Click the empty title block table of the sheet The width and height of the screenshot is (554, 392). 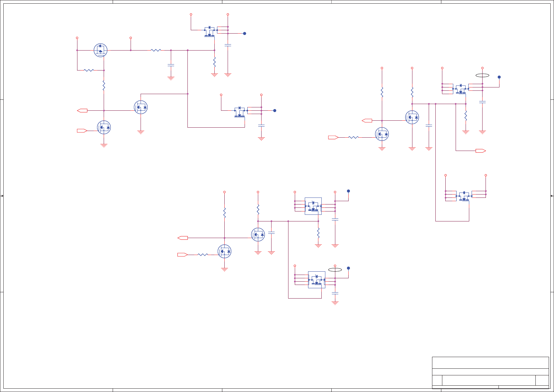coord(490,373)
